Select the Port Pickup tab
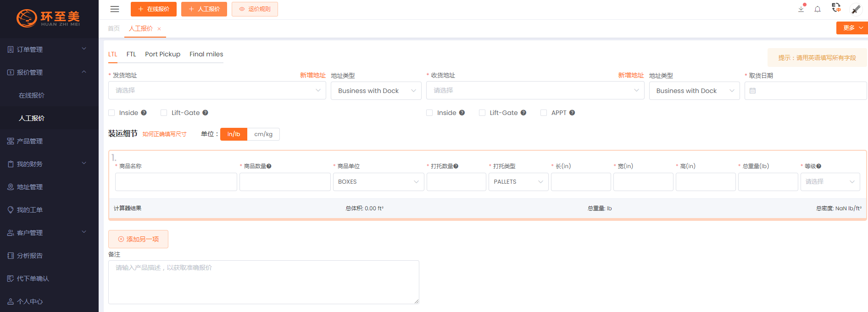Image resolution: width=868 pixels, height=312 pixels. [162, 54]
